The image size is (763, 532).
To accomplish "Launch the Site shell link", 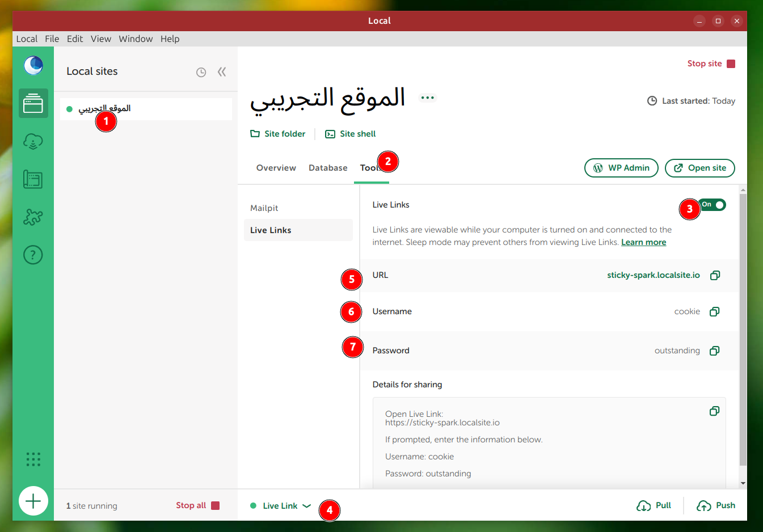I will pyautogui.click(x=350, y=134).
